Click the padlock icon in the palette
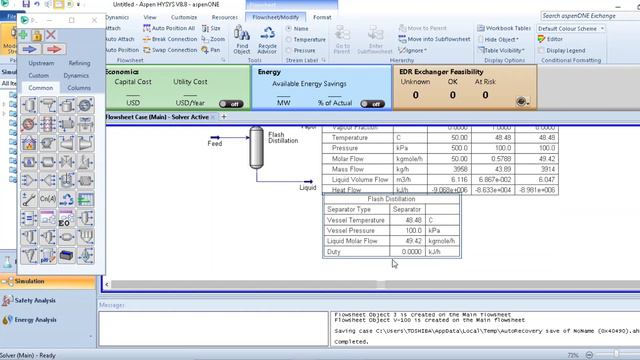The width and height of the screenshot is (640, 360). point(37,35)
